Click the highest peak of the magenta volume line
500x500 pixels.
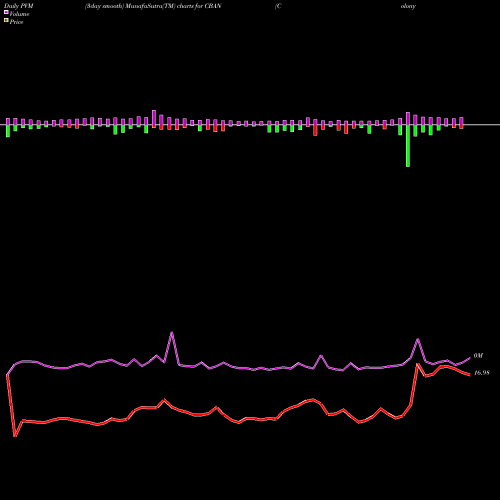[172, 332]
